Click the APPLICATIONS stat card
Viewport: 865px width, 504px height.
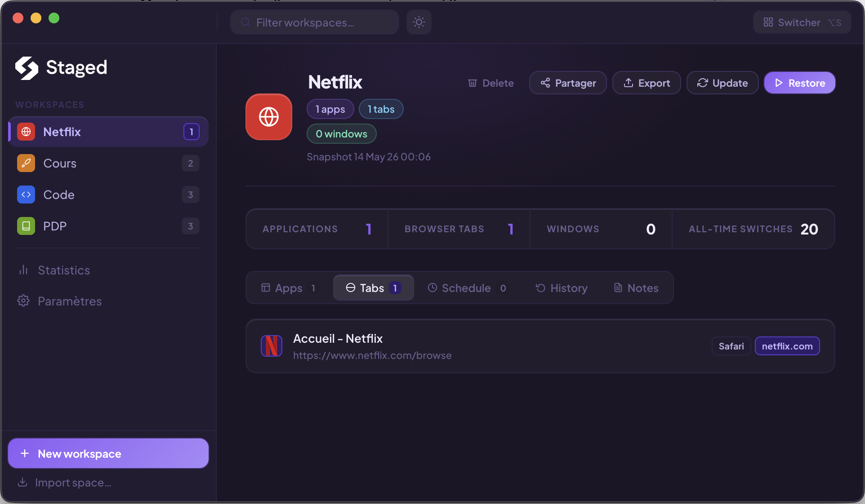317,229
